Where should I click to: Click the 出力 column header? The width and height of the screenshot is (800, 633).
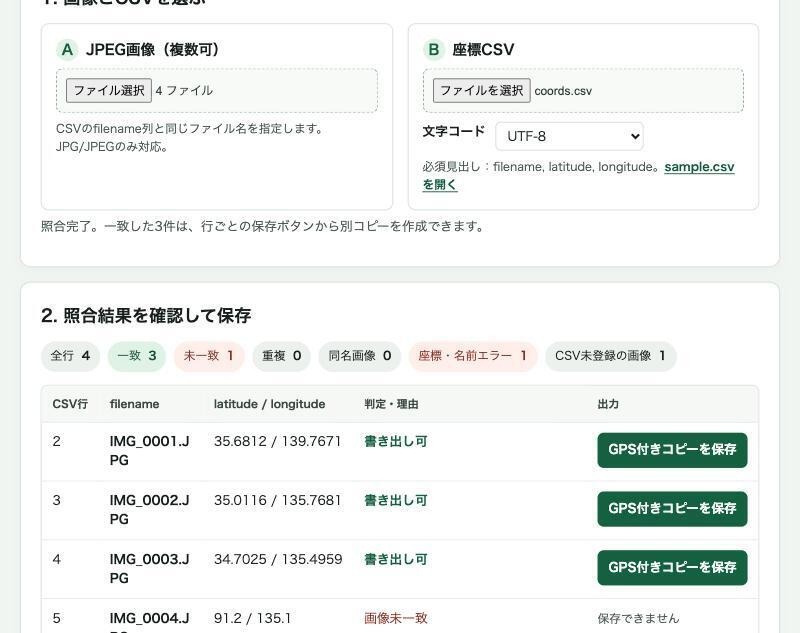[608, 404]
